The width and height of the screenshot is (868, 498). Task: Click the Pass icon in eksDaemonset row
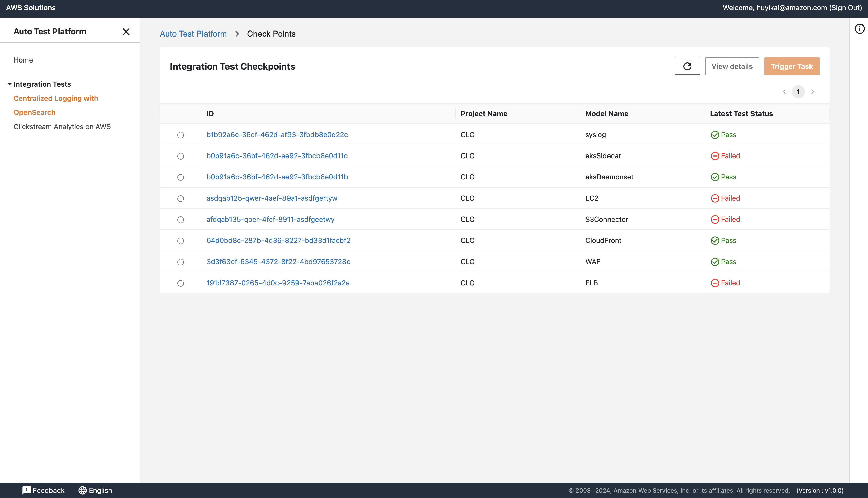click(x=715, y=177)
